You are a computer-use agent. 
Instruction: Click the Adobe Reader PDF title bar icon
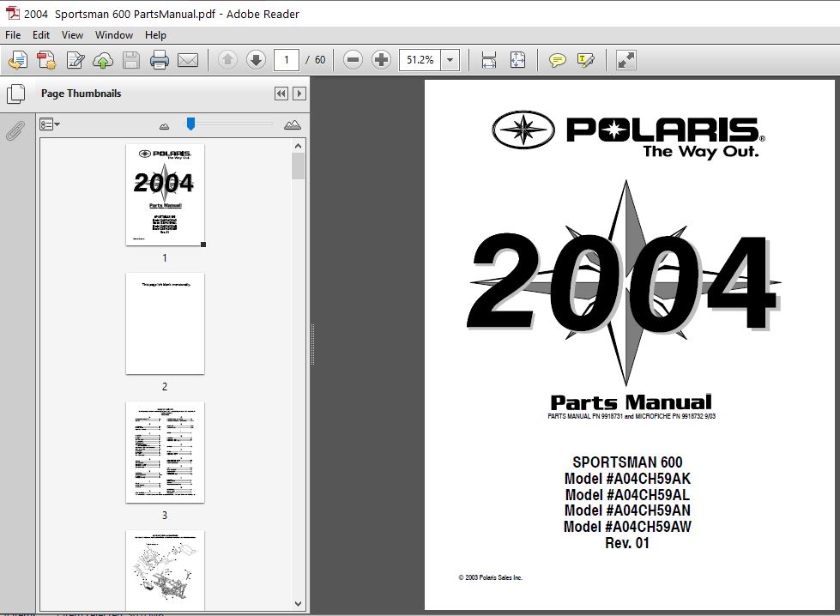12,14
